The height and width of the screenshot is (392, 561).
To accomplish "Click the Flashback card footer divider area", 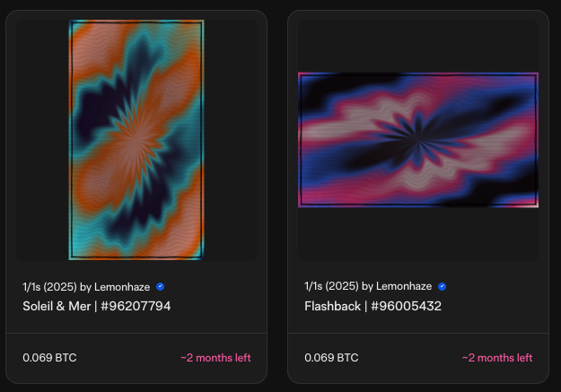I will coord(418,334).
